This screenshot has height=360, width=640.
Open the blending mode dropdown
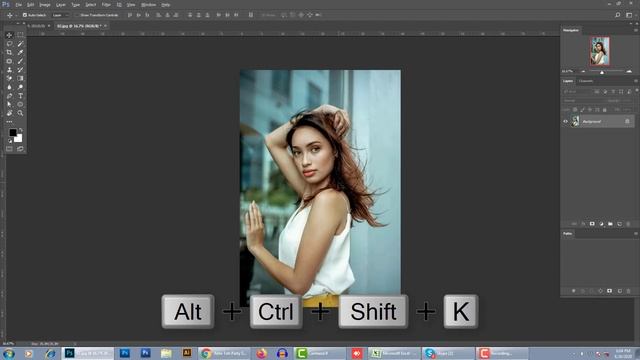tap(583, 100)
